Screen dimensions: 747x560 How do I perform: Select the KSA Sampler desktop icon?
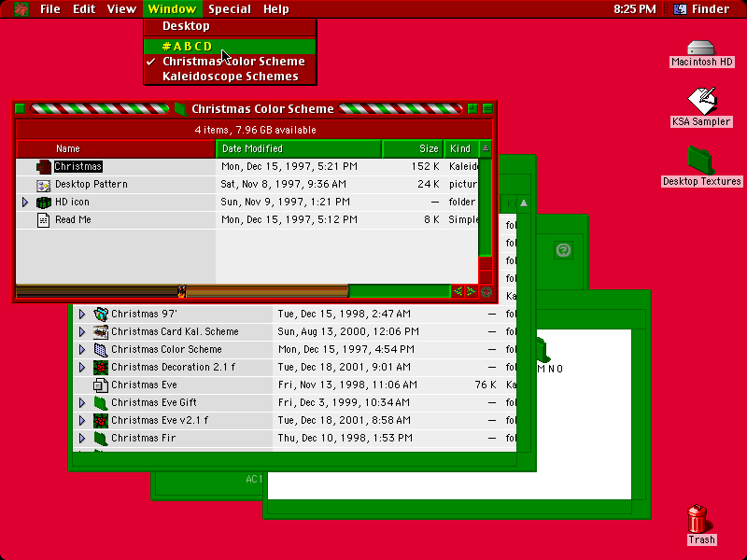point(702,101)
